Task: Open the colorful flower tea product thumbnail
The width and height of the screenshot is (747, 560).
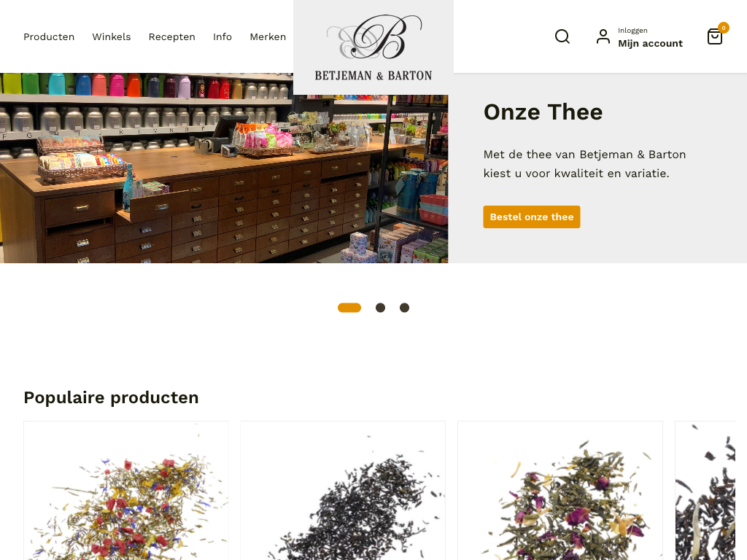Action: [x=126, y=491]
